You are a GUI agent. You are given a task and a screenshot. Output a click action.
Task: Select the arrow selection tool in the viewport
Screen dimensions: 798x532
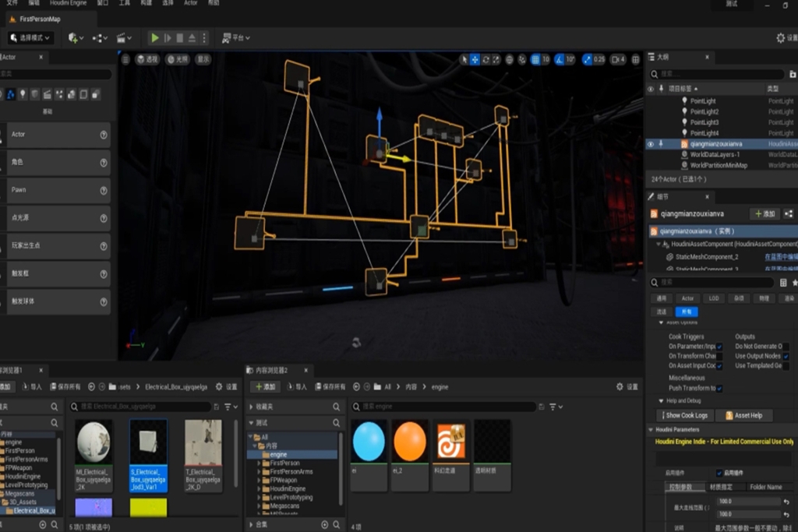click(x=465, y=60)
